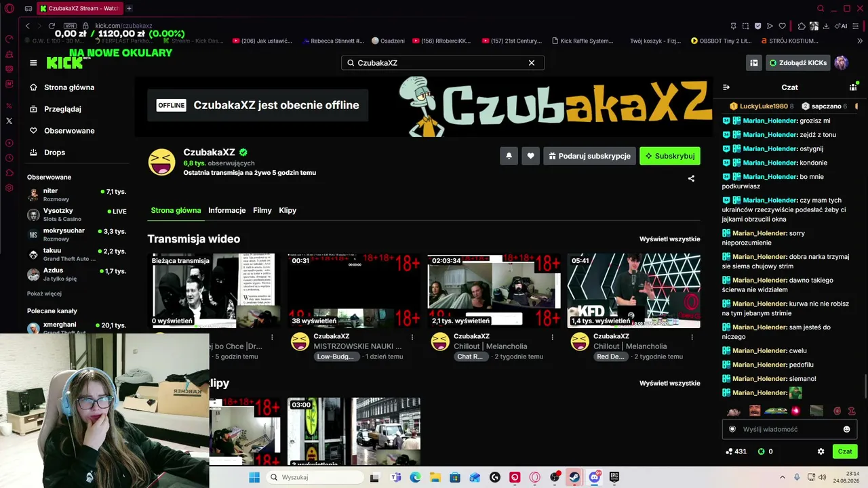Share the CzubakaXZ channel
The image size is (868, 488).
click(x=691, y=179)
